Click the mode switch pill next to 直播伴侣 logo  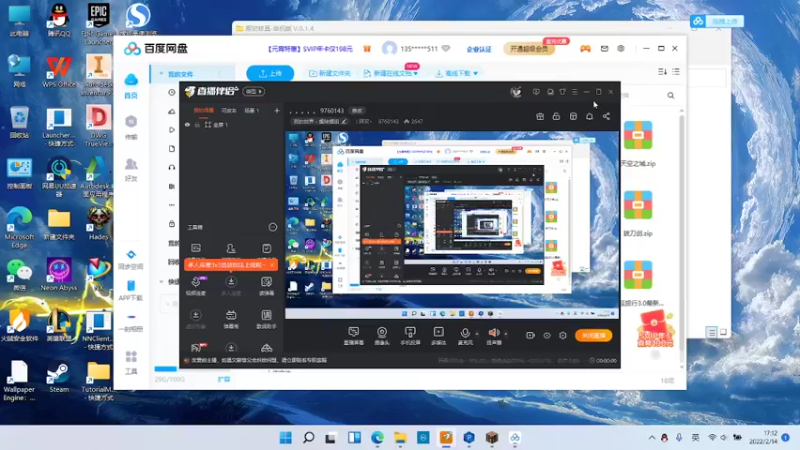(x=254, y=91)
